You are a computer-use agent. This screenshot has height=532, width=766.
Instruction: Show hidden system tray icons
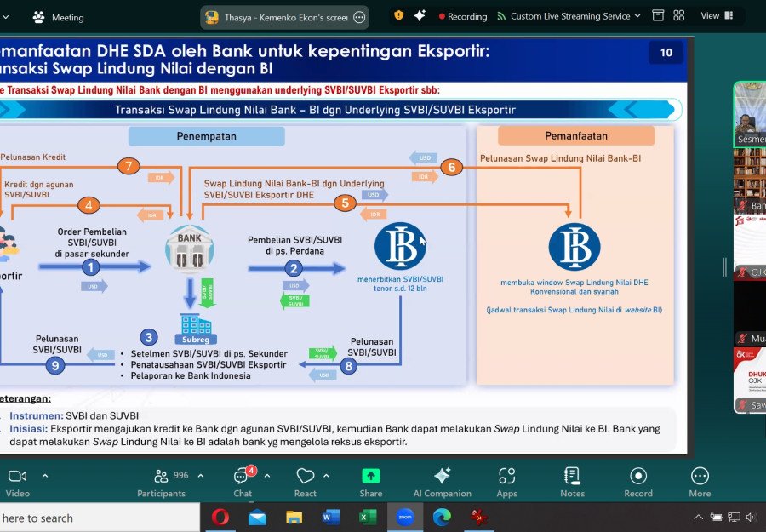point(699,518)
